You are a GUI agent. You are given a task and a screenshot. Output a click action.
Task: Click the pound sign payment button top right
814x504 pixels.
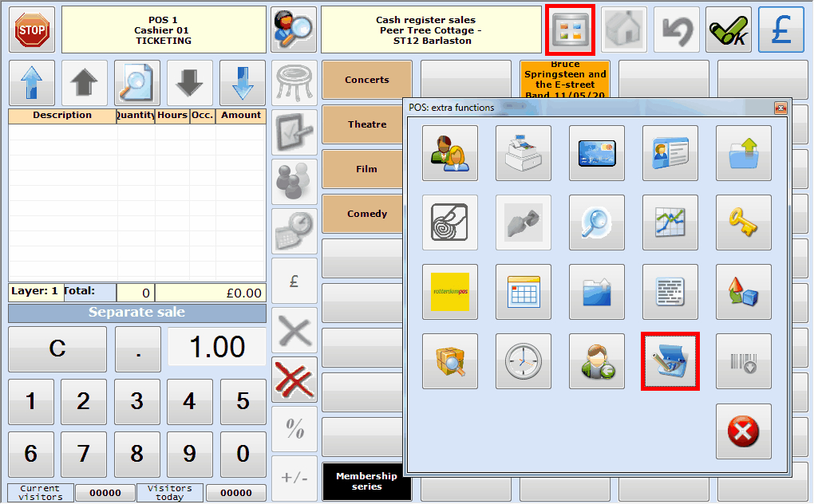pyautogui.click(x=781, y=30)
